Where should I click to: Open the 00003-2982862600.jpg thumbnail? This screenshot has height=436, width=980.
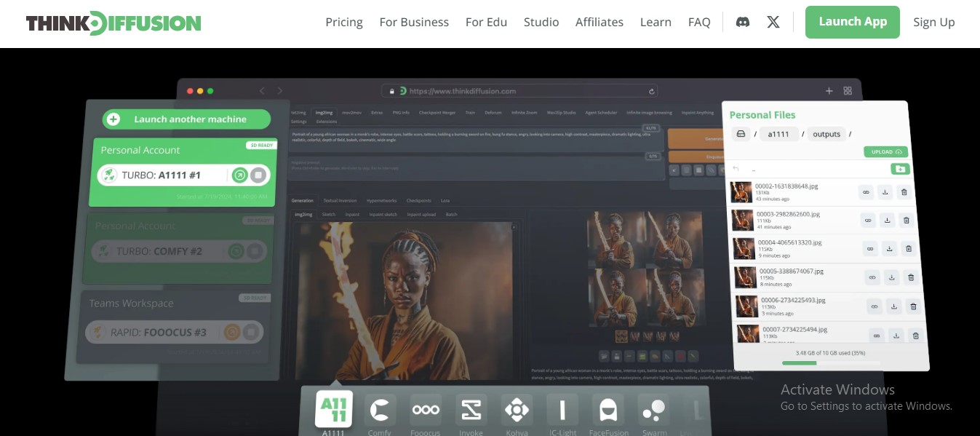tap(743, 221)
